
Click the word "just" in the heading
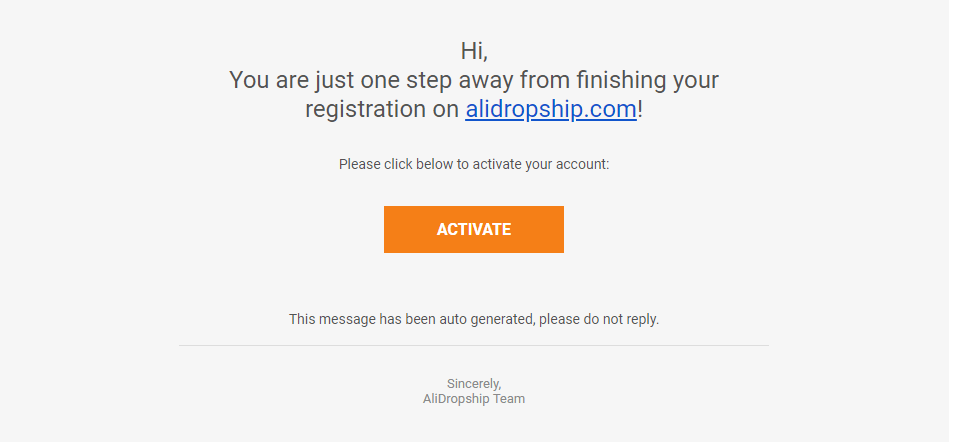pyautogui.click(x=331, y=80)
